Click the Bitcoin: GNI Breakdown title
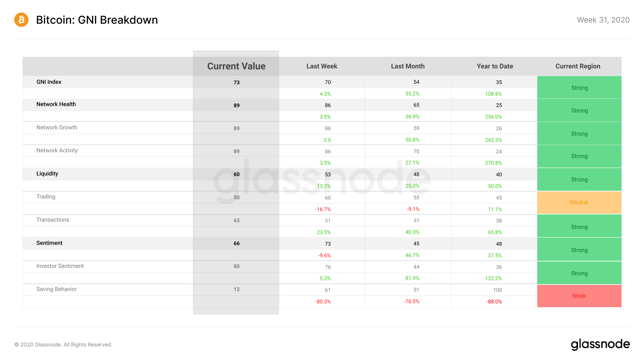This screenshot has height=362, width=644. point(97,20)
